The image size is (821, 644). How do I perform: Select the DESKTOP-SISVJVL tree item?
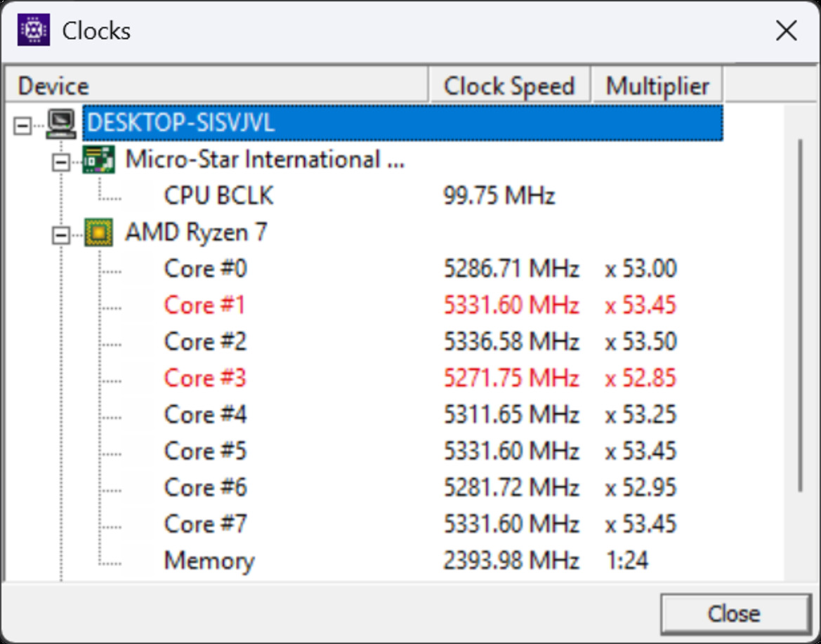180,124
